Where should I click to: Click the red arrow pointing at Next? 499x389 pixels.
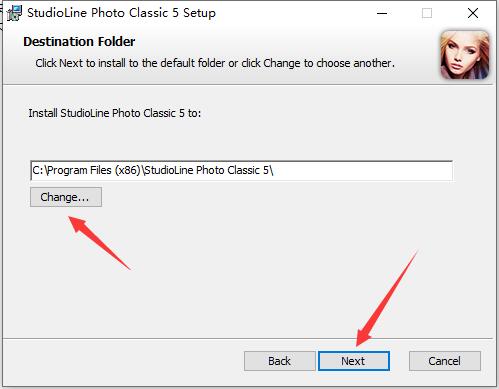coord(387,299)
